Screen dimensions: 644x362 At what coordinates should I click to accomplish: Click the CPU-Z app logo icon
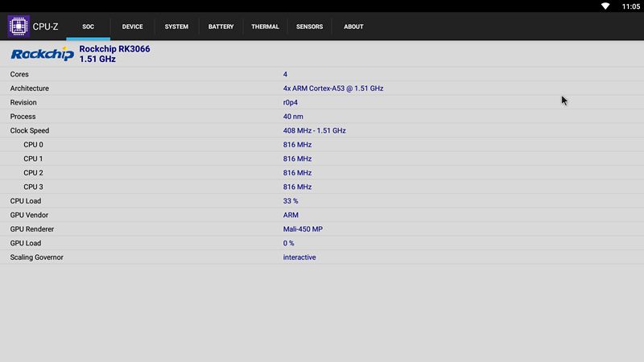(x=19, y=27)
